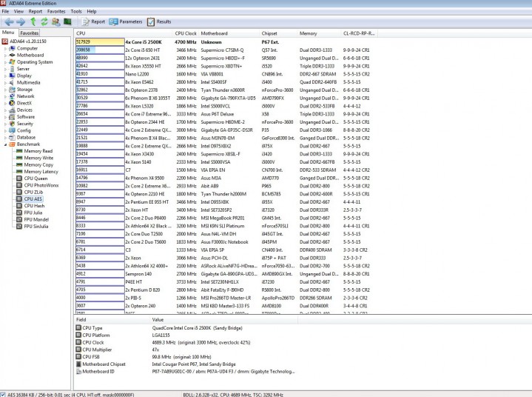Click the green monitor graph toolbar icon

(67, 21)
